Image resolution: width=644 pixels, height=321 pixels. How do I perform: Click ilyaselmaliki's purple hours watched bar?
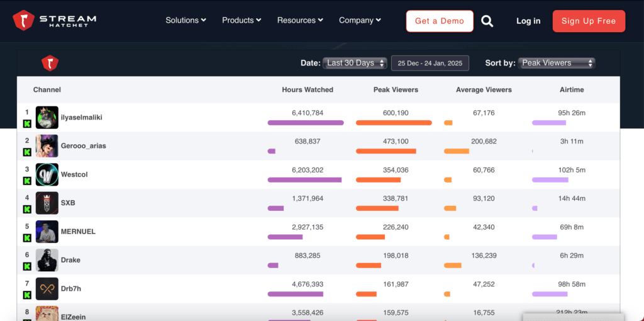pos(306,123)
